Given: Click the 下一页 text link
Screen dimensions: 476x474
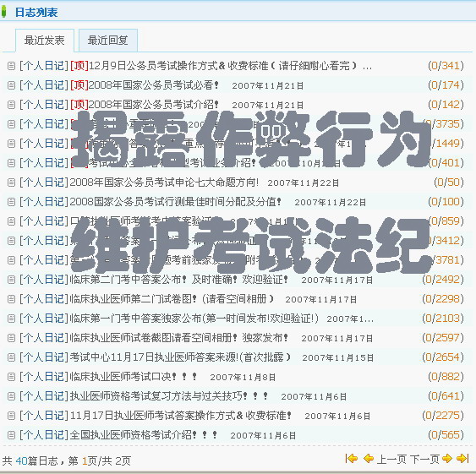Looking at the screenshot, I should click(x=424, y=459).
